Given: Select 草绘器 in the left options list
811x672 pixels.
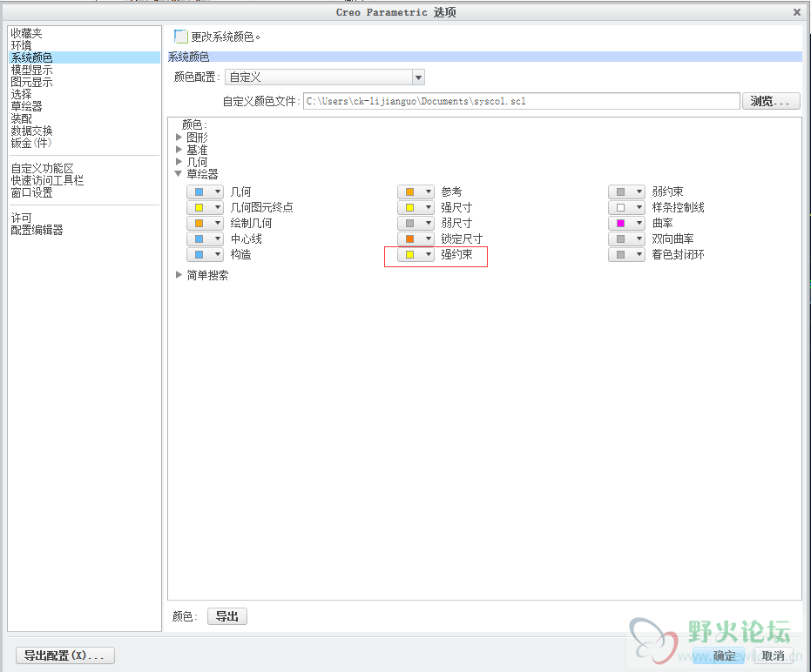Looking at the screenshot, I should (27, 106).
